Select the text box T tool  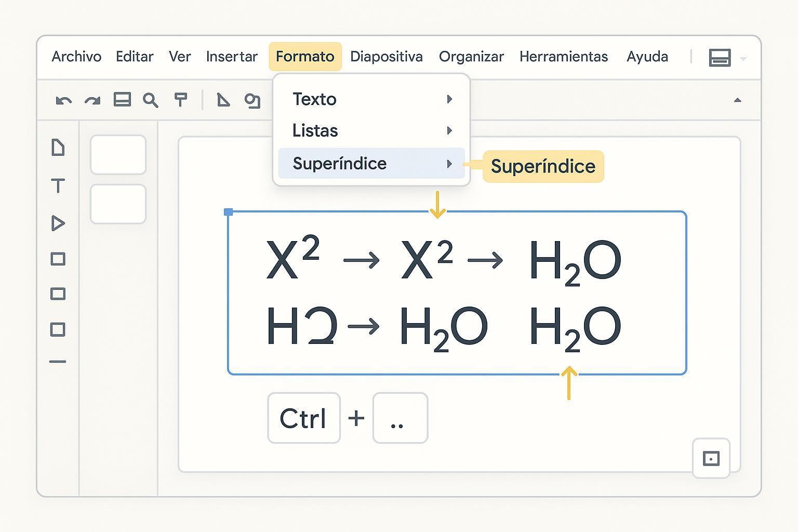[58, 185]
